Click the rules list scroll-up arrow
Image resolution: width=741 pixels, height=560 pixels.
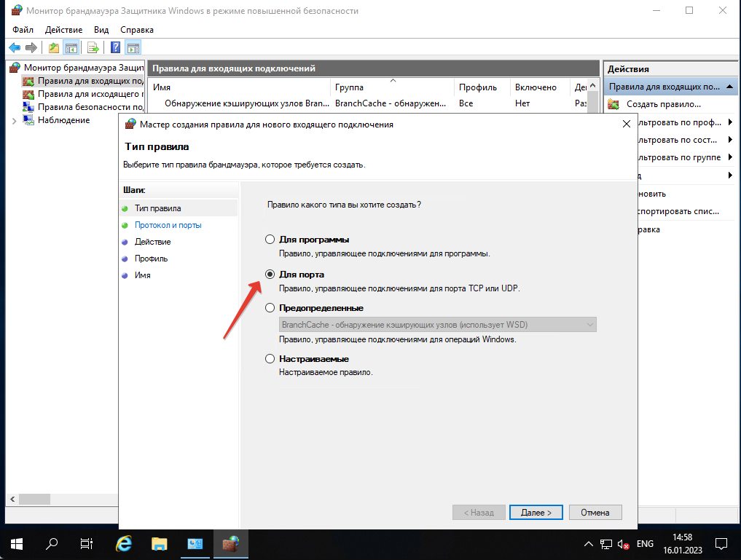[593, 85]
